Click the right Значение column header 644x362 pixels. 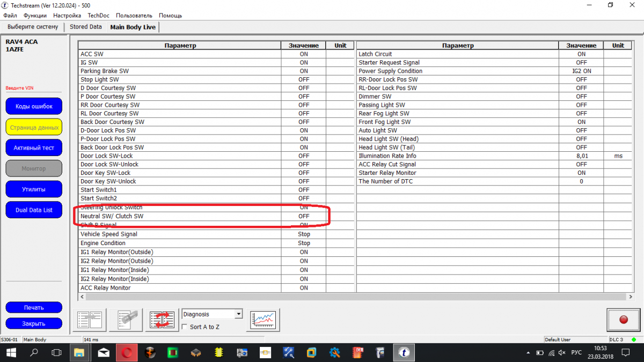coord(581,46)
